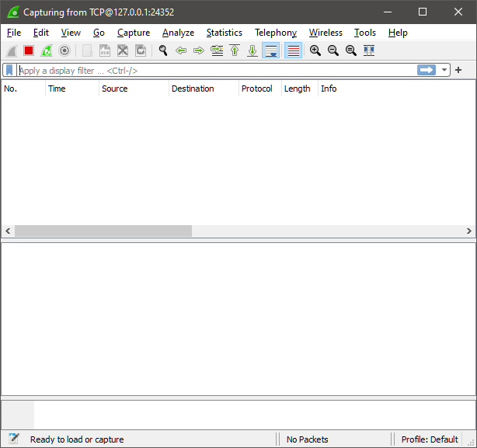Open the Wireless menu
The height and width of the screenshot is (448, 477).
pos(326,33)
